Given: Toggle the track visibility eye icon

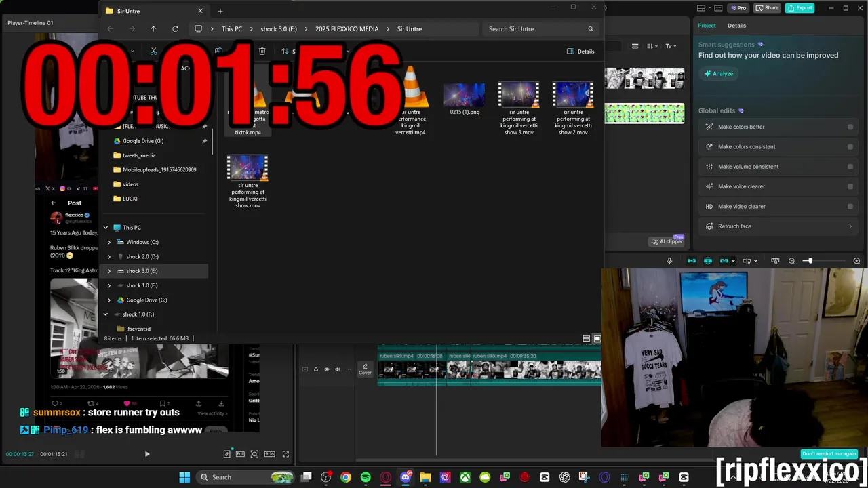Looking at the screenshot, I should point(326,369).
